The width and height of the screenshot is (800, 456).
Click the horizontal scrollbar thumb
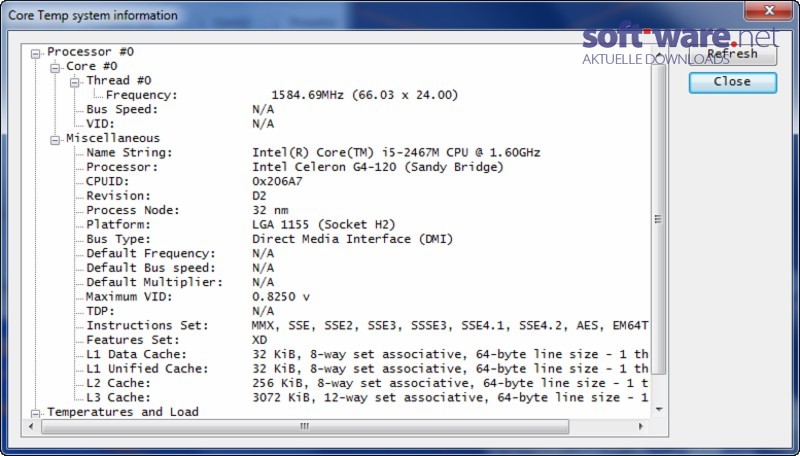tap(305, 426)
